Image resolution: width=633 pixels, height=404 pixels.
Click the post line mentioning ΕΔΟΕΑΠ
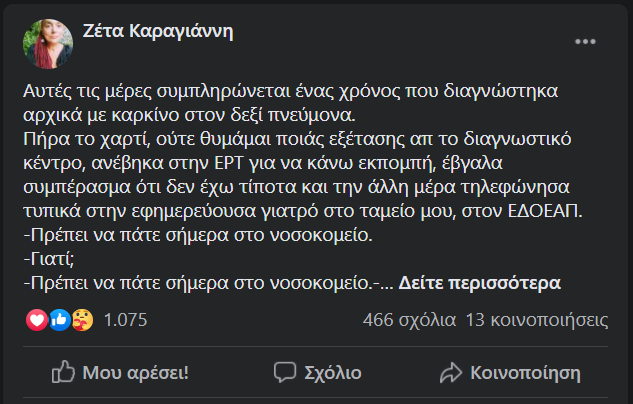303,211
